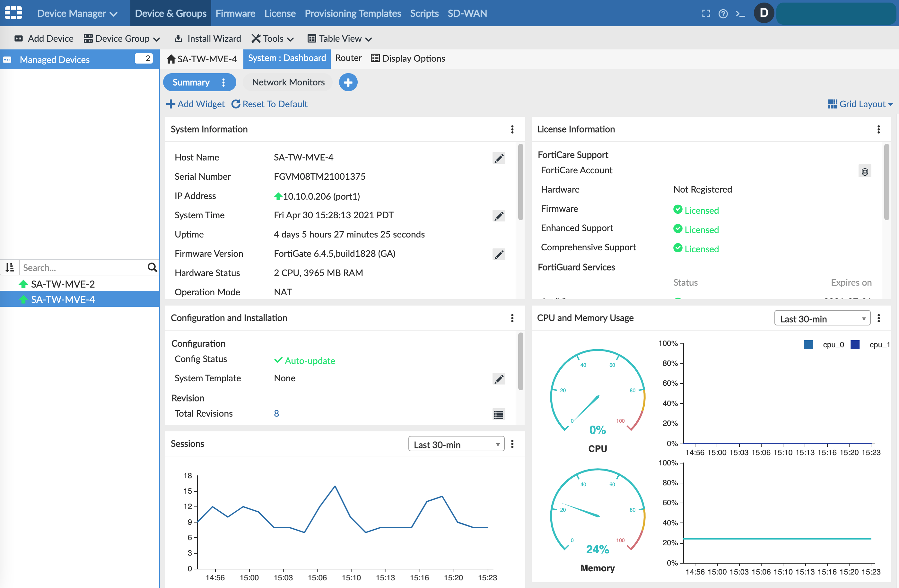The width and height of the screenshot is (899, 588).
Task: Click the Add Device icon
Action: [19, 38]
